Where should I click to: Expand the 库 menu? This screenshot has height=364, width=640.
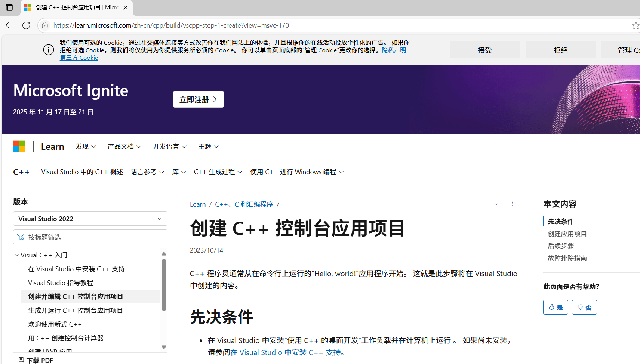[x=179, y=172]
